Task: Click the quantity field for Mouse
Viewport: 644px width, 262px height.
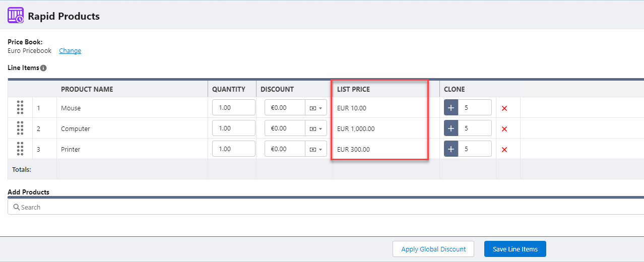Action: (234, 108)
